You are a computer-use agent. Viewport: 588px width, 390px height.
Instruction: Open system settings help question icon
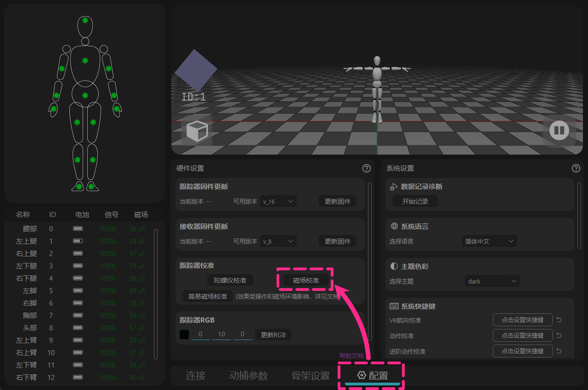tap(576, 168)
